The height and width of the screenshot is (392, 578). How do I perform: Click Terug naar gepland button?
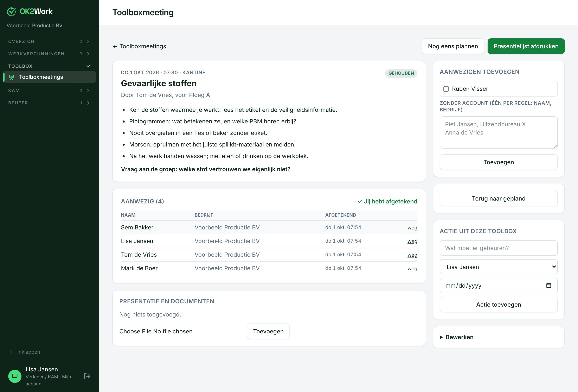pos(498,199)
